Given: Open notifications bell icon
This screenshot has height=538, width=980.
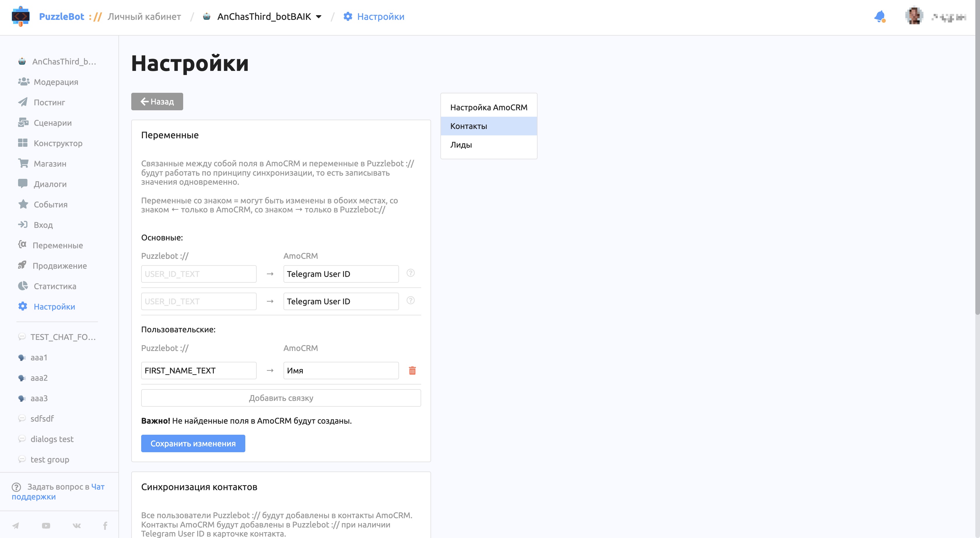Looking at the screenshot, I should [x=880, y=16].
